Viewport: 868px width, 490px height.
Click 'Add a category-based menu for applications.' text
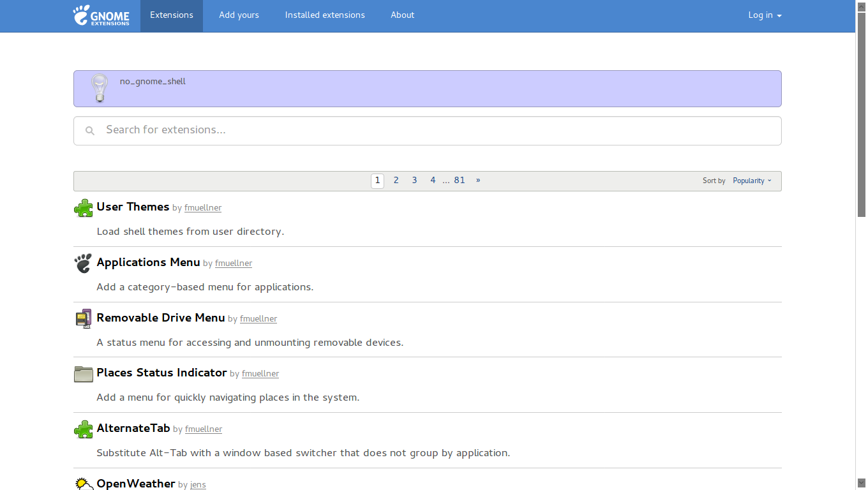click(x=205, y=287)
